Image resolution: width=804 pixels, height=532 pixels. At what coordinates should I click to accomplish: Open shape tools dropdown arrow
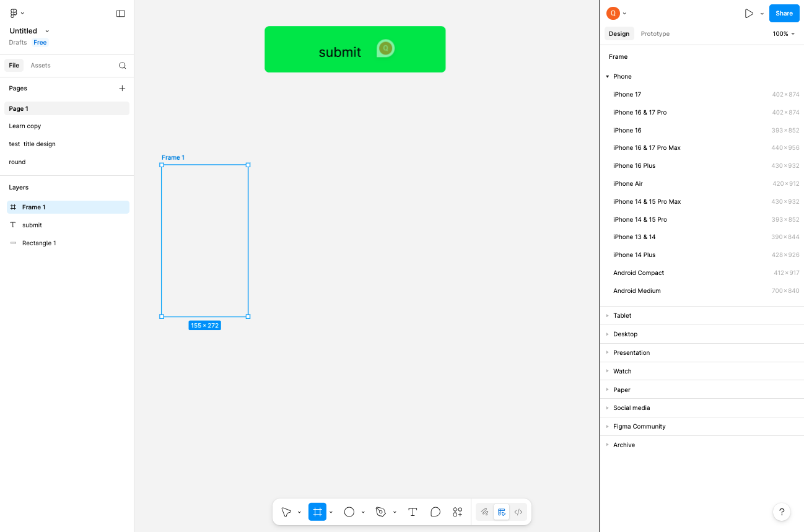pos(363,513)
